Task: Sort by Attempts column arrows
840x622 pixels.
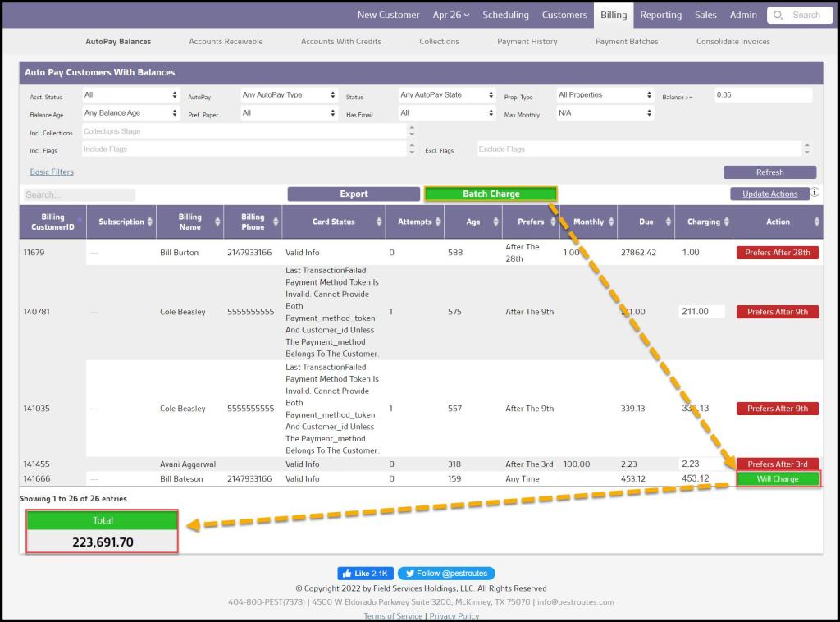Action: click(438, 222)
